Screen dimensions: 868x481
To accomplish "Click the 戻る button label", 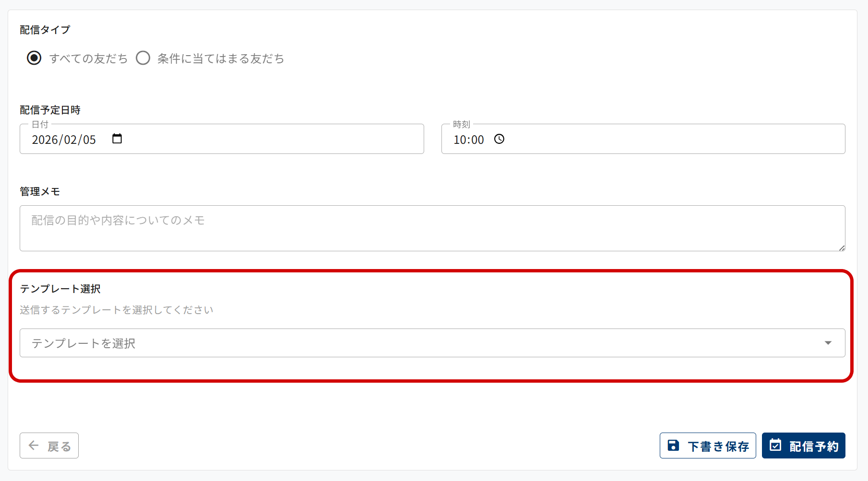I will pos(59,446).
